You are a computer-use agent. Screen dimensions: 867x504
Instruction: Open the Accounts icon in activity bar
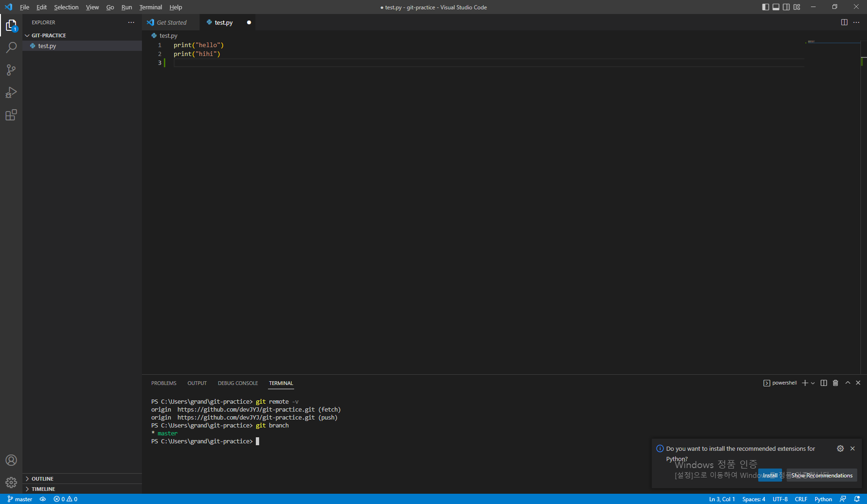[11, 460]
